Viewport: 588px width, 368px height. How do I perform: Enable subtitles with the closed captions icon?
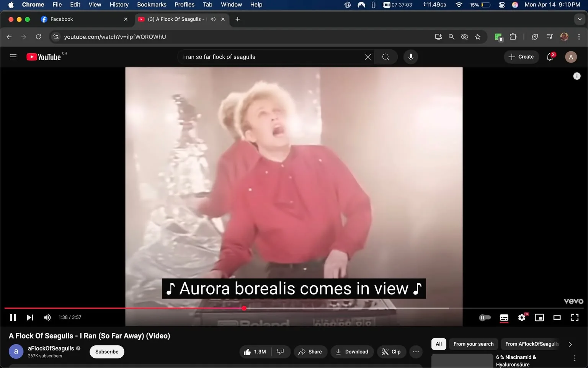pos(504,317)
